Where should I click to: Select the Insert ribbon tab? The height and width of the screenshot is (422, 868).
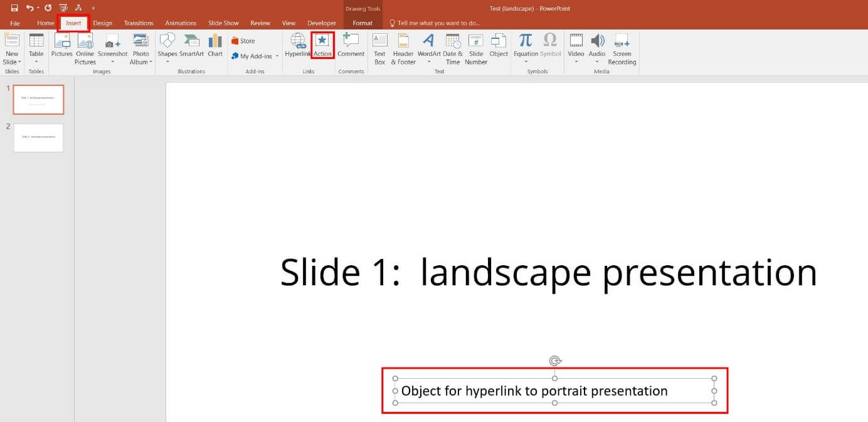(x=73, y=23)
